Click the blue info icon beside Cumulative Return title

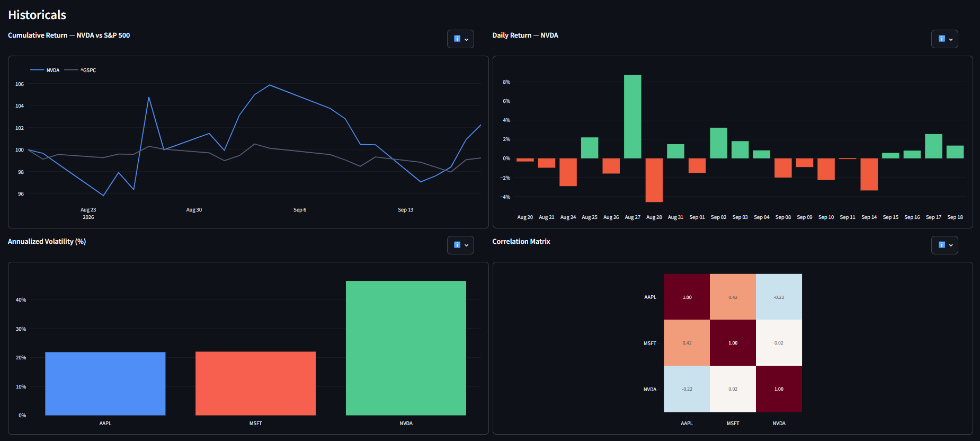pos(457,39)
